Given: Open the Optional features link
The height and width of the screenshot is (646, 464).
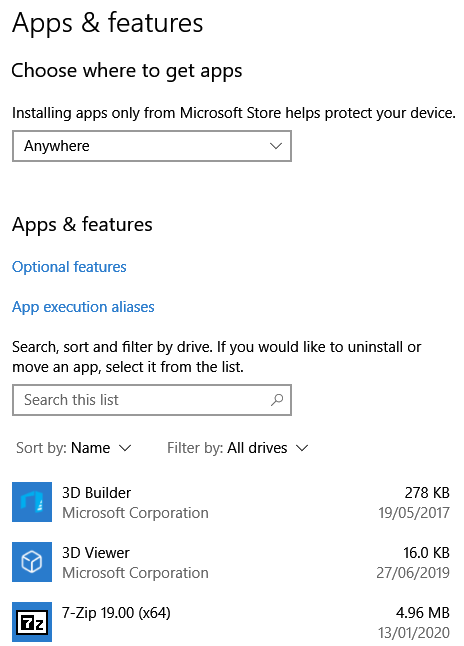Looking at the screenshot, I should (69, 267).
